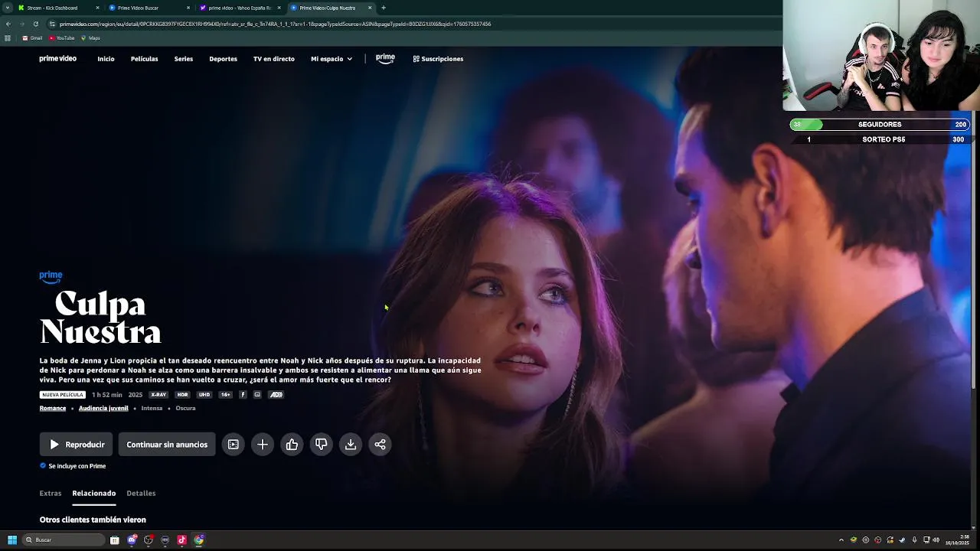The width and height of the screenshot is (980, 551).
Task: Click the X-RAY badge
Action: [158, 395]
